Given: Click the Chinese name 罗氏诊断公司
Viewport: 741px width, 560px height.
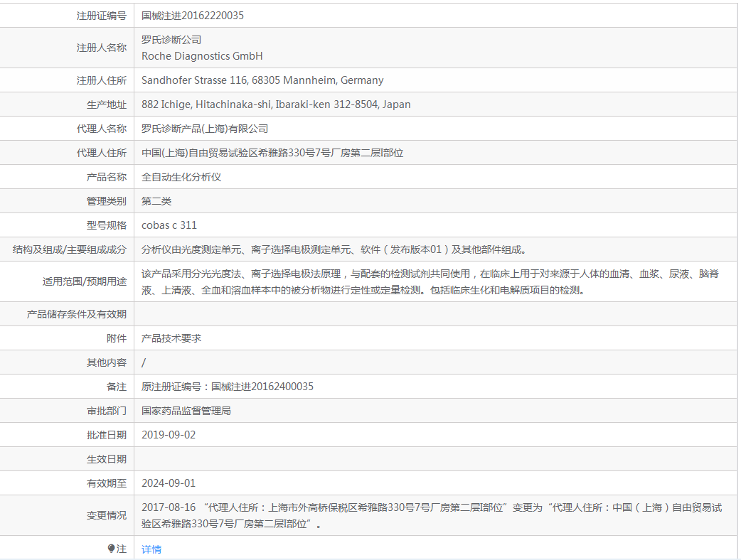Looking at the screenshot, I should coord(171,40).
